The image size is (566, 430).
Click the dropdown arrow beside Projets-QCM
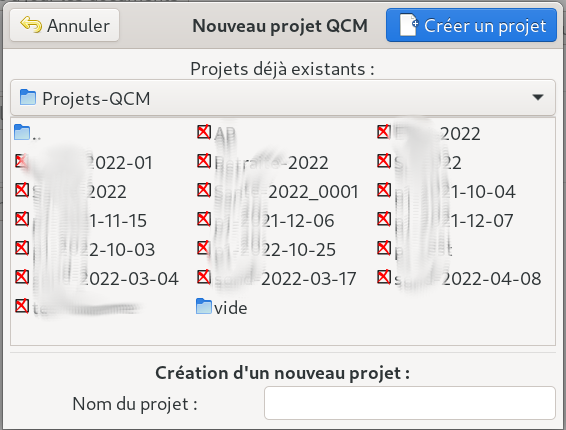(x=538, y=97)
